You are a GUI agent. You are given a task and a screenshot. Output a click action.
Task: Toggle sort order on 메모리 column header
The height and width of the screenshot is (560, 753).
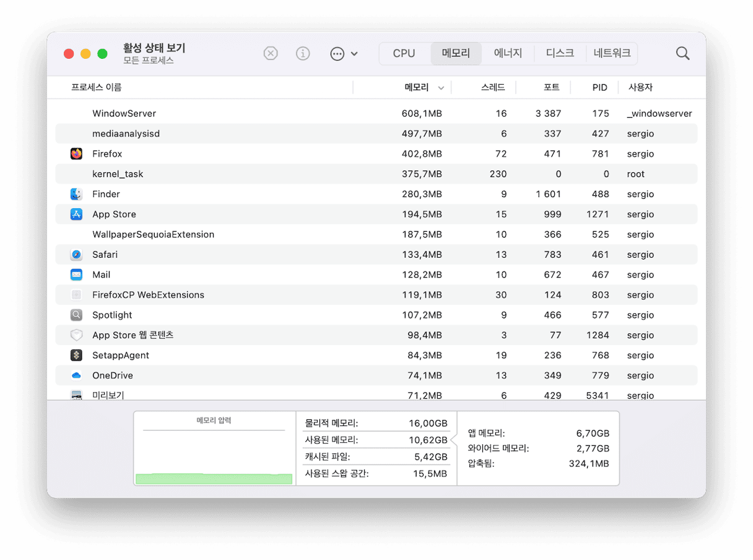coord(417,87)
